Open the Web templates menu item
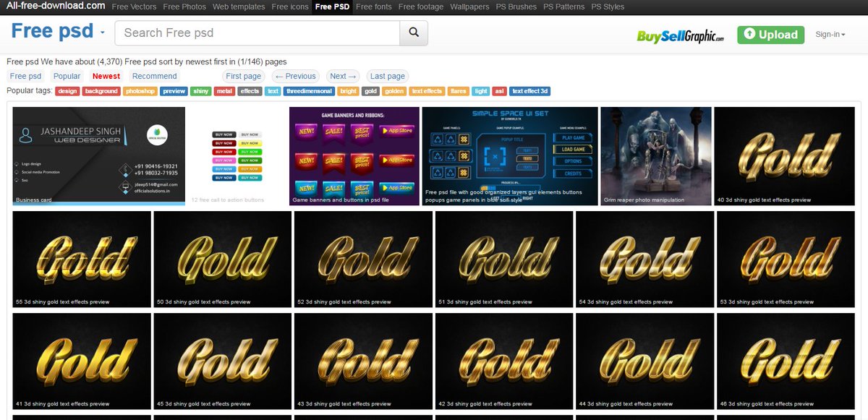 tap(239, 7)
